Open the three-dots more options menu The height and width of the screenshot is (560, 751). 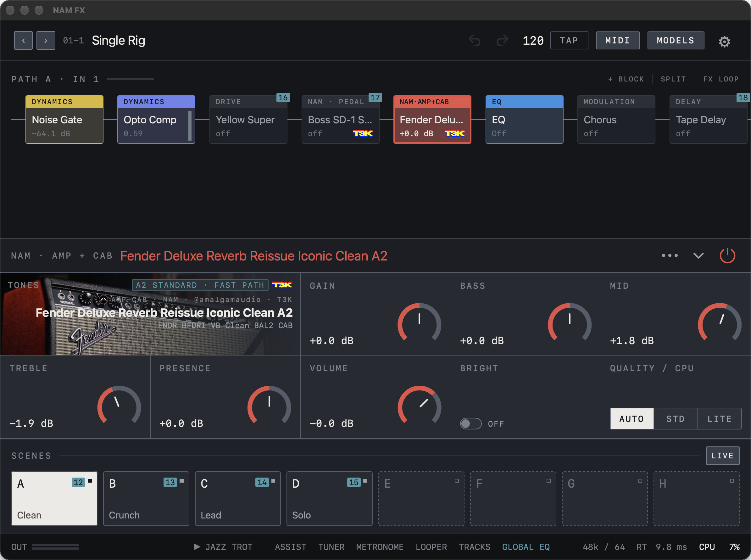[670, 255]
